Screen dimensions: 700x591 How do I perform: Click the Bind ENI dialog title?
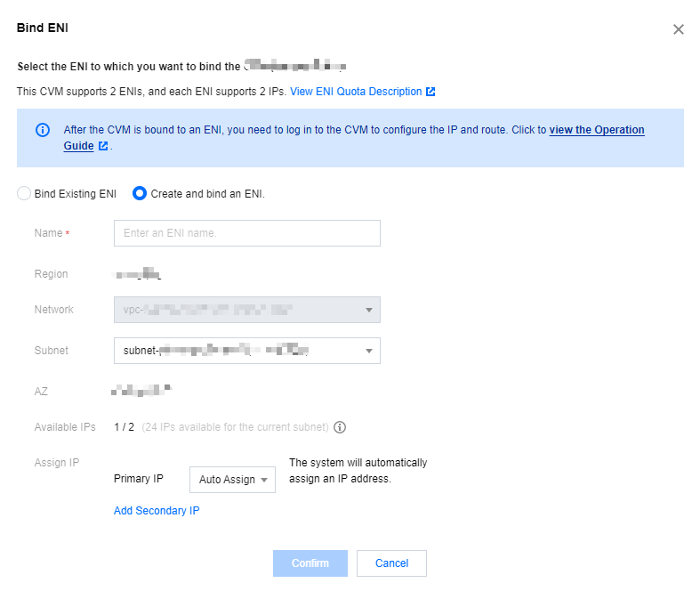(43, 28)
